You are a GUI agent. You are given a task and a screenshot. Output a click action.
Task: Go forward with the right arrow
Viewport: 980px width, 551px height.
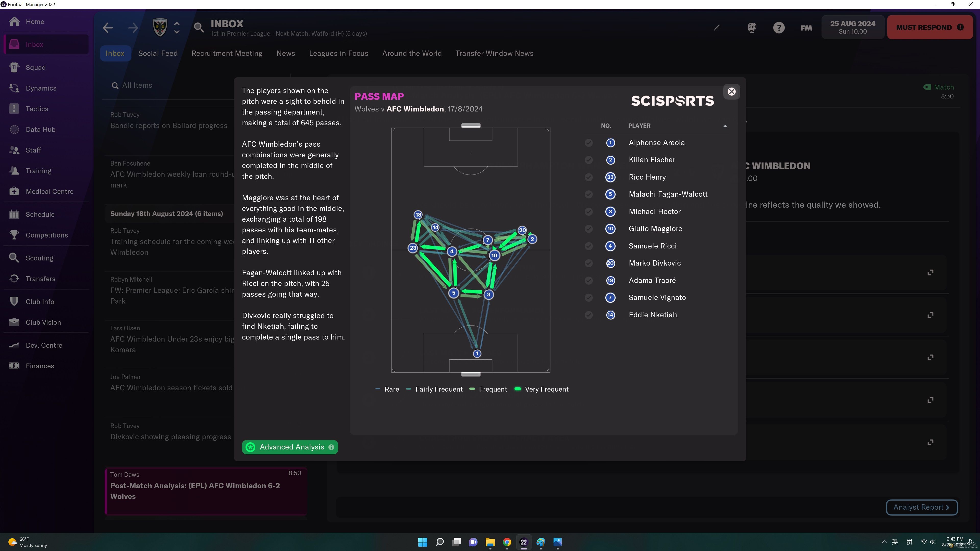coord(133,28)
